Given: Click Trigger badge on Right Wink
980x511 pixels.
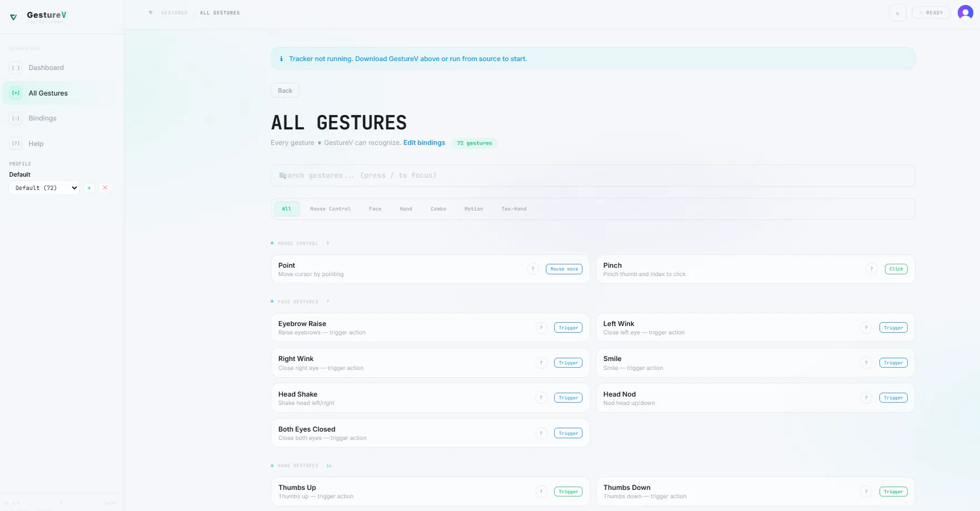Looking at the screenshot, I should (x=568, y=363).
